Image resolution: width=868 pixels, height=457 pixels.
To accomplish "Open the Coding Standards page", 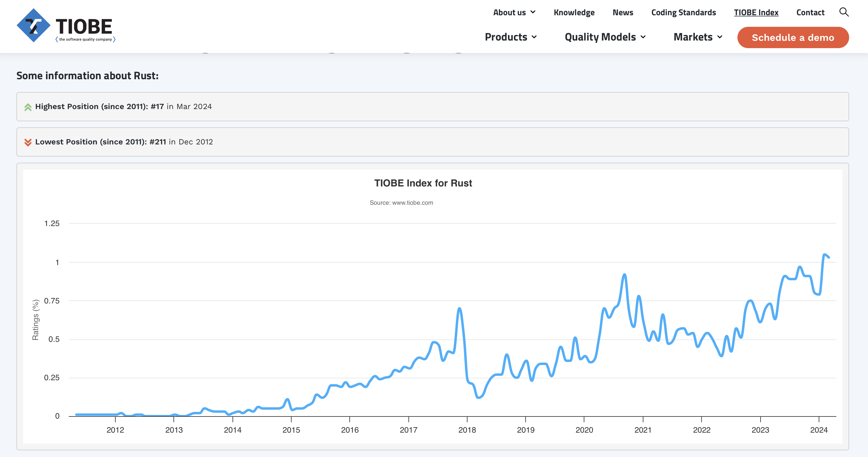I will 683,12.
